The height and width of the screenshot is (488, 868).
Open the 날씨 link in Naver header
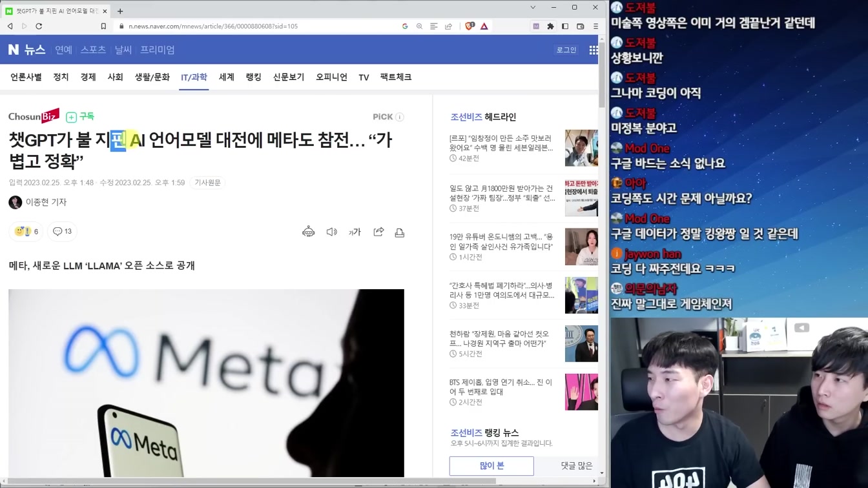[123, 50]
